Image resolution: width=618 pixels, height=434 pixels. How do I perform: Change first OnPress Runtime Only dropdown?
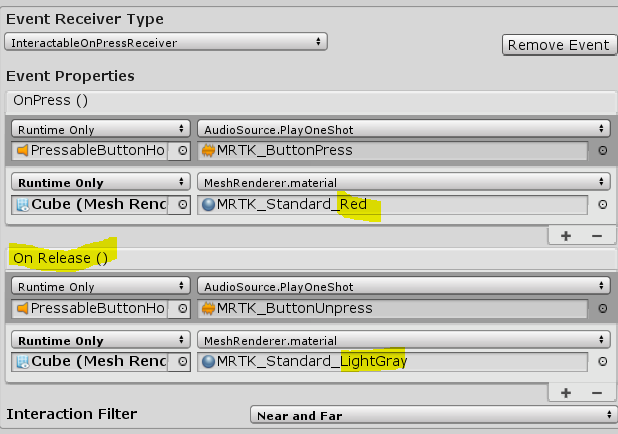point(99,129)
